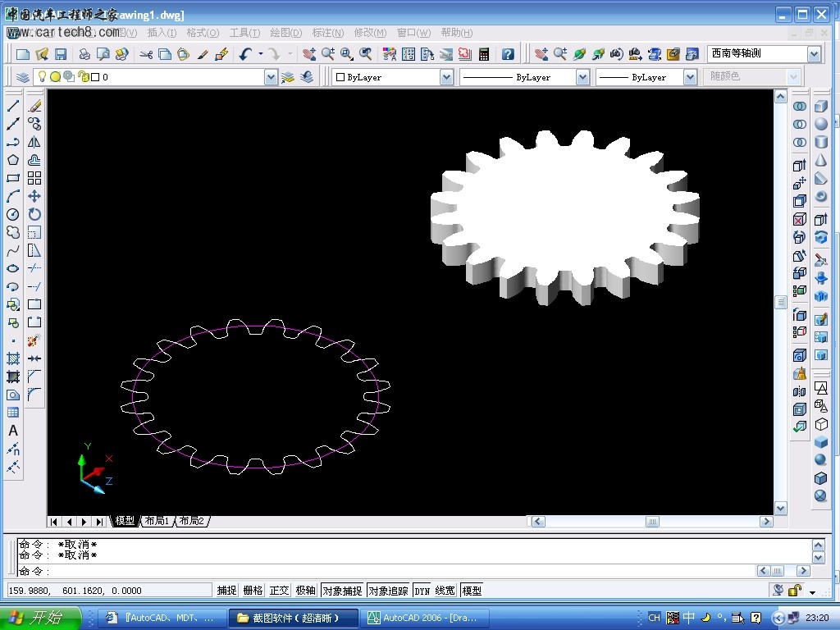Toggle 正交 ortho mode
Image resolution: width=840 pixels, height=630 pixels.
(279, 591)
